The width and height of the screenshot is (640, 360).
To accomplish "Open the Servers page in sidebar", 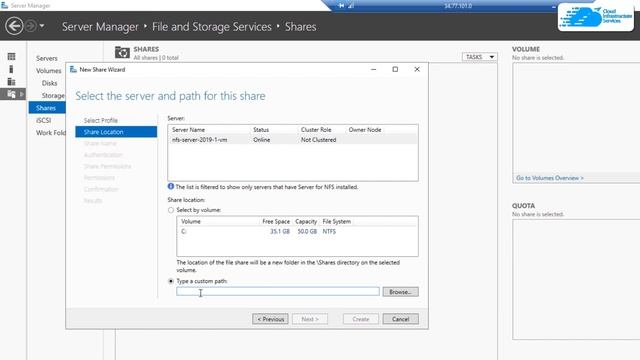I will pos(47,58).
